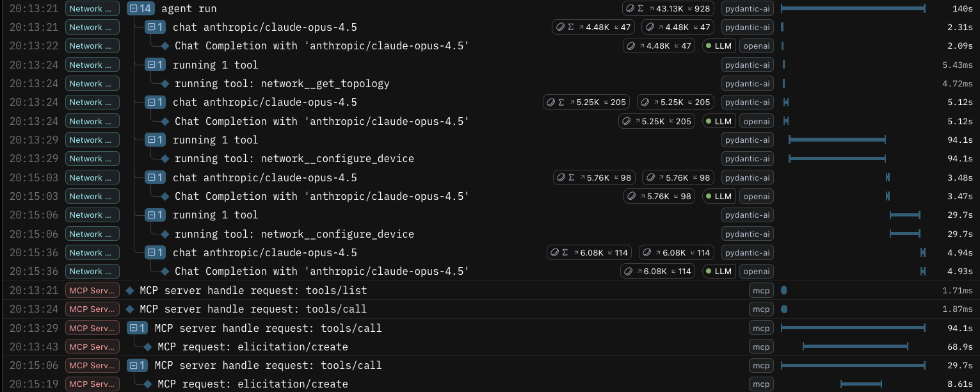The width and height of the screenshot is (980, 392).
Task: Click timeline bar of elicitation/create lasting 8.61s
Action: tap(861, 384)
